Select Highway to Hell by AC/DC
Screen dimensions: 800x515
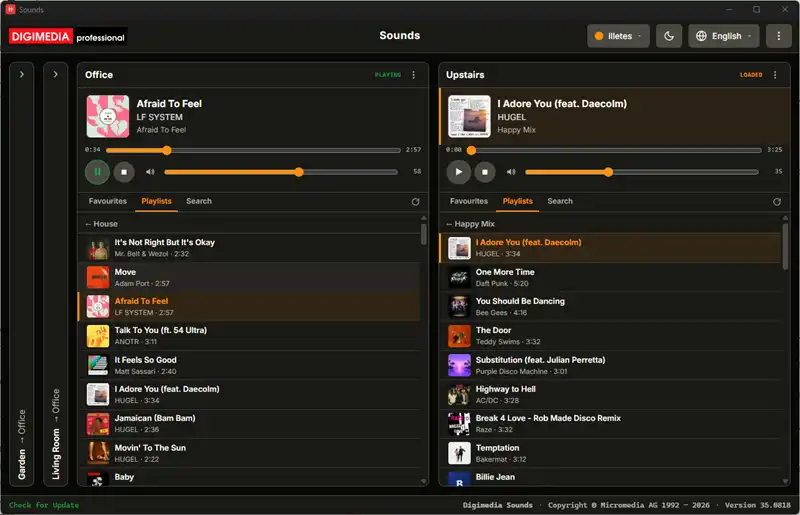[610, 395]
